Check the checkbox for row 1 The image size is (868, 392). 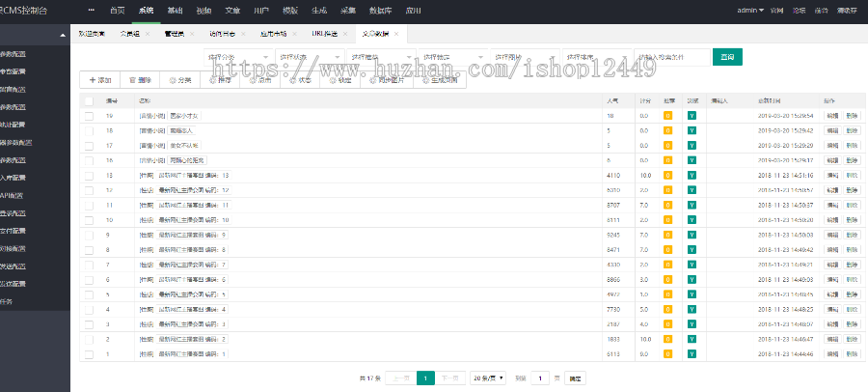pos(89,353)
